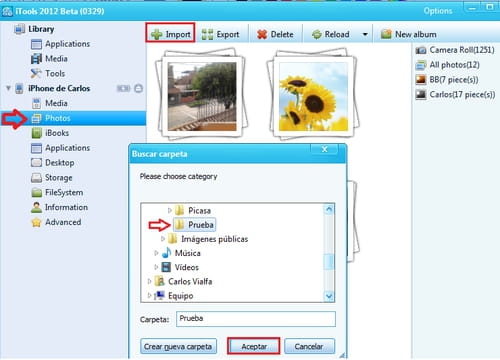Click the Export icon in toolbar
The height and width of the screenshot is (360, 500).
click(x=207, y=34)
